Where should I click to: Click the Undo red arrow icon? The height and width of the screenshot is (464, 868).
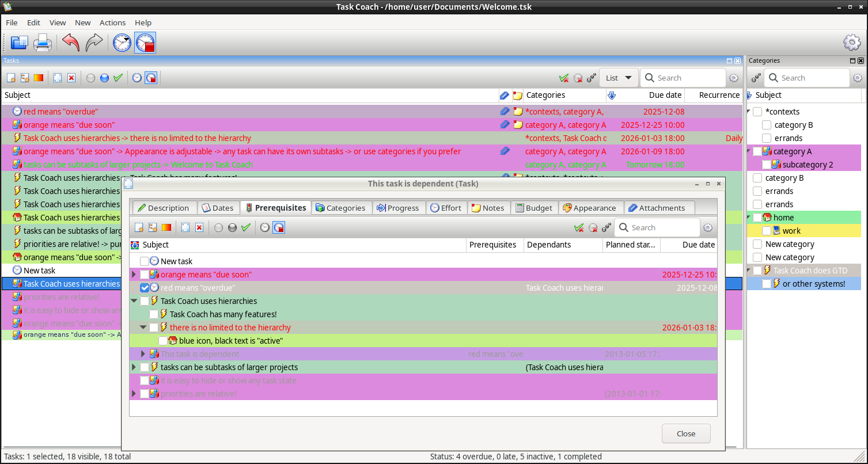pos(71,43)
